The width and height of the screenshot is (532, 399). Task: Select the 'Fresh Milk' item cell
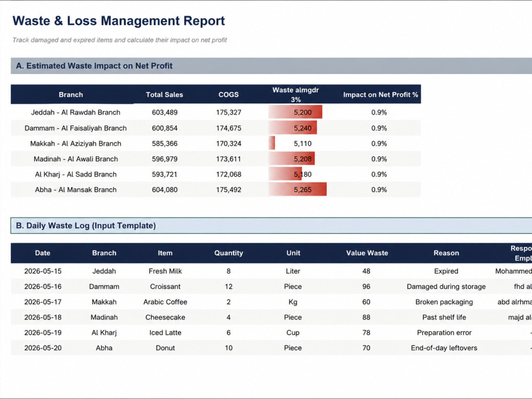[x=165, y=271]
